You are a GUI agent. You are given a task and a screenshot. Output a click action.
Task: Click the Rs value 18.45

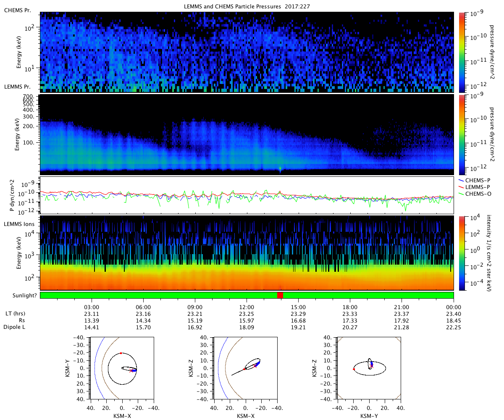tap(454, 320)
